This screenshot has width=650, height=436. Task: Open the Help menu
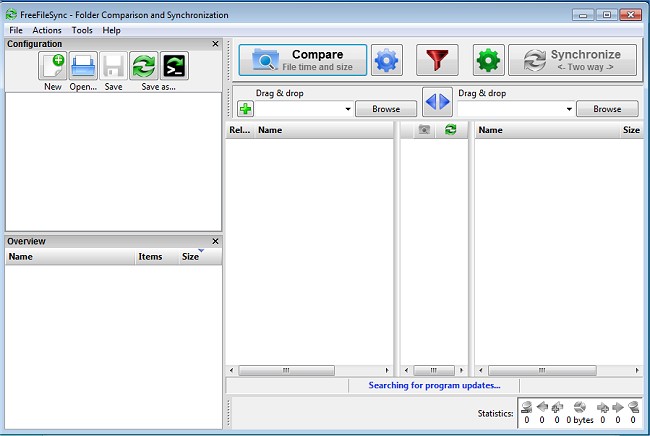point(111,30)
